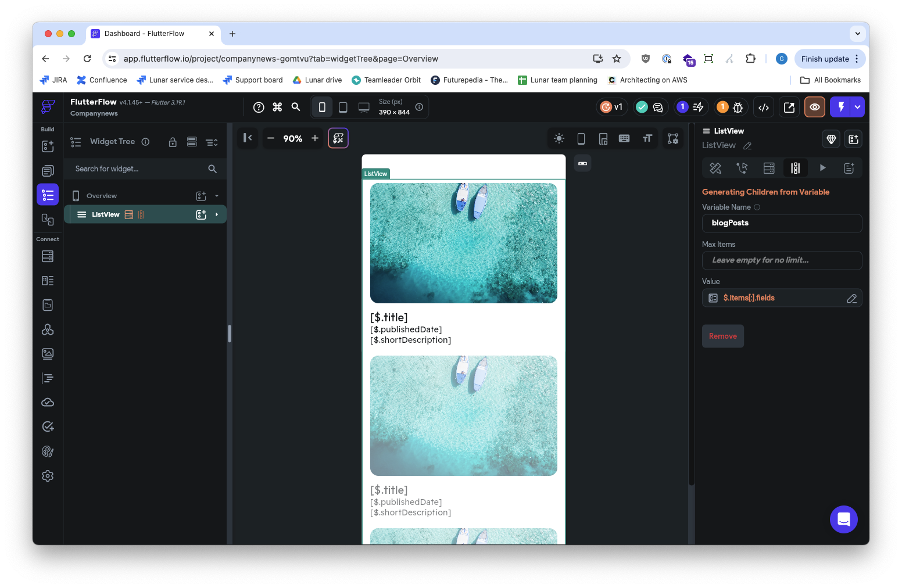902x588 pixels.
Task: Collapse the left panel with the arrow button
Action: pos(248,138)
